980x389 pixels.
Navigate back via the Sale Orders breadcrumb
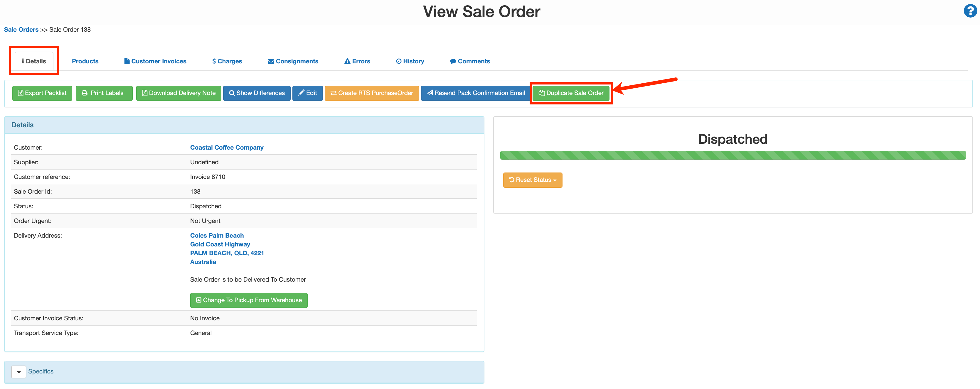pyautogui.click(x=21, y=29)
